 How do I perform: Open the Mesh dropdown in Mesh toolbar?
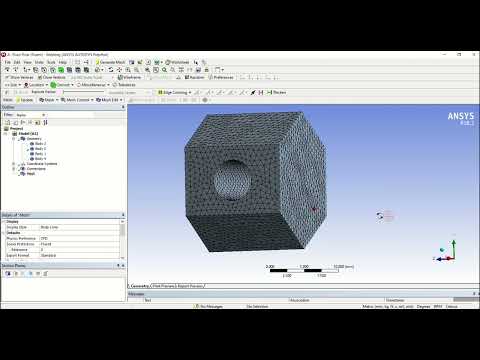click(49, 100)
